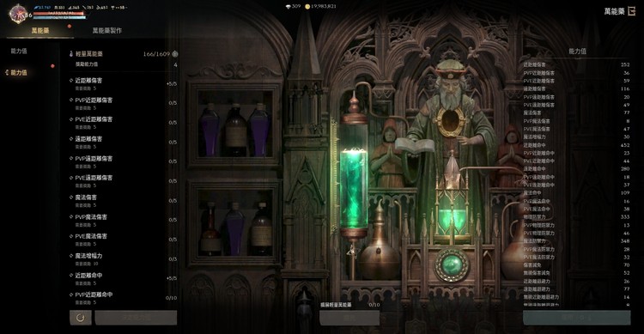Click the character portrait avatar
The image size is (644, 334).
pos(18,14)
